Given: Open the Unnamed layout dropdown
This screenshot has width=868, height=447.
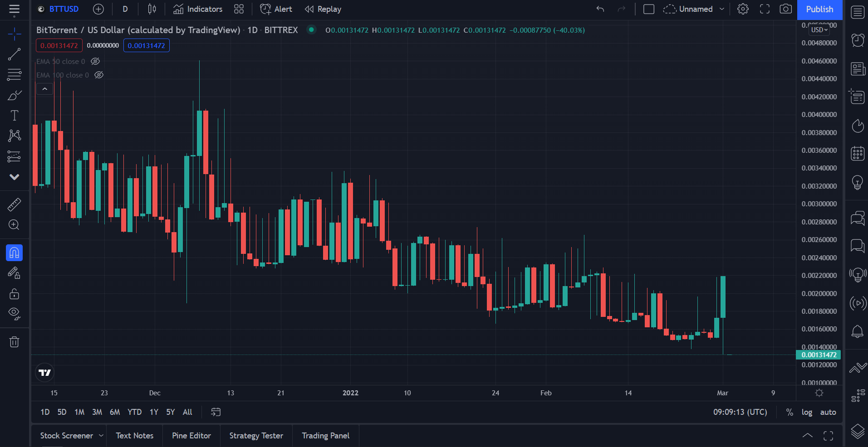Looking at the screenshot, I should (x=694, y=9).
